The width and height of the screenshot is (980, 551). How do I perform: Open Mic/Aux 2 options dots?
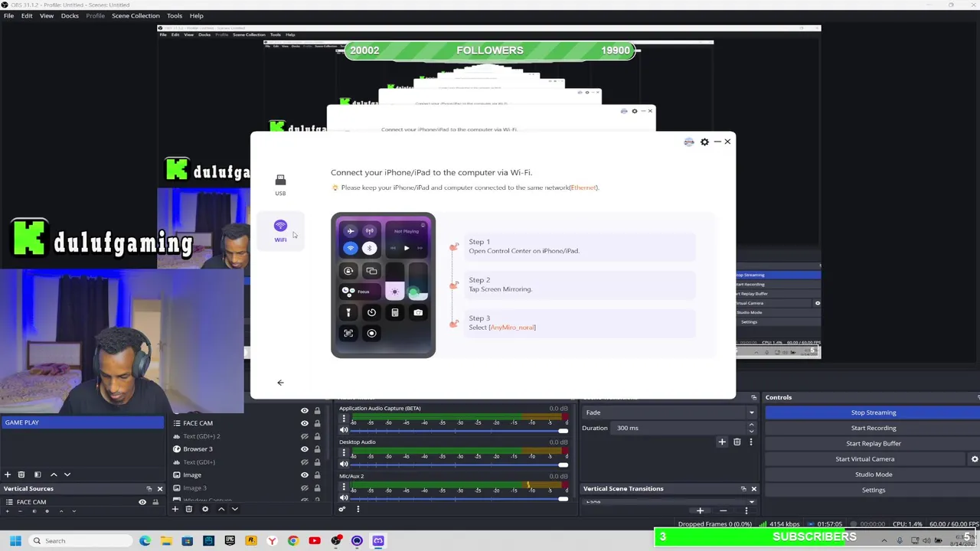click(344, 488)
